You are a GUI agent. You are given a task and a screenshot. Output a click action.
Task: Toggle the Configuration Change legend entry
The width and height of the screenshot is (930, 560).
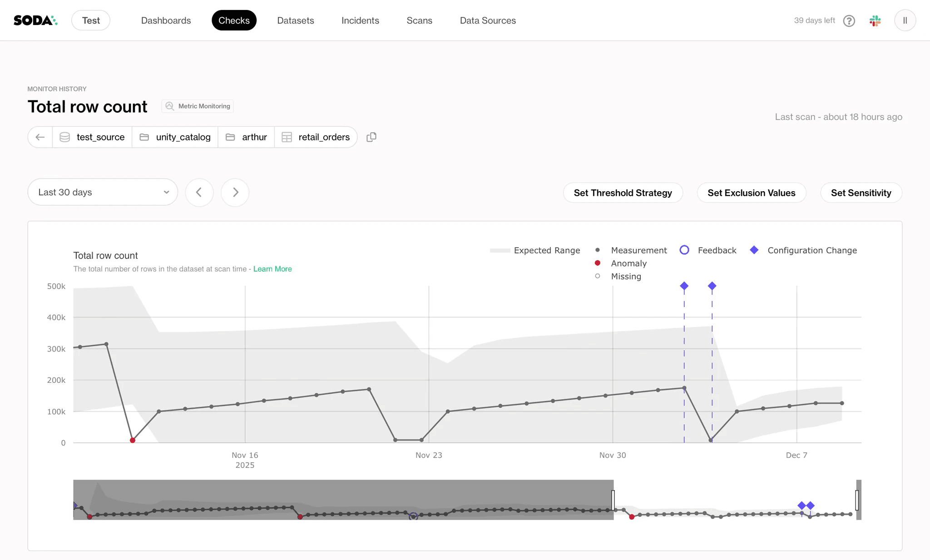pyautogui.click(x=811, y=251)
